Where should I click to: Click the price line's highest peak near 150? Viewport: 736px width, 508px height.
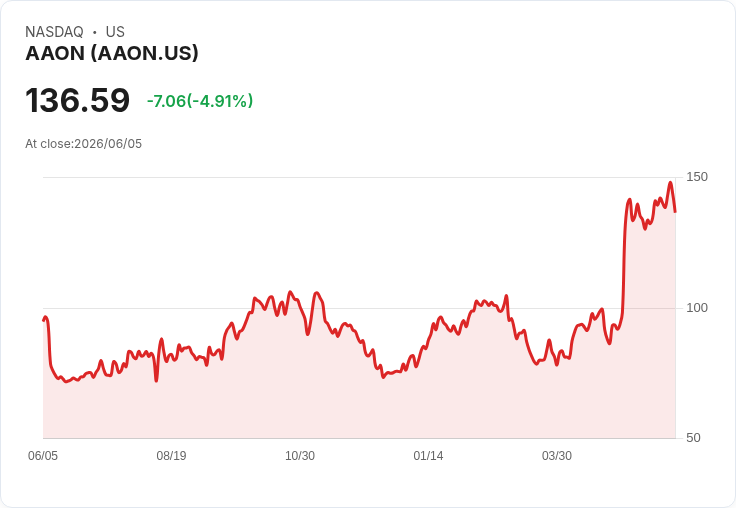(671, 183)
